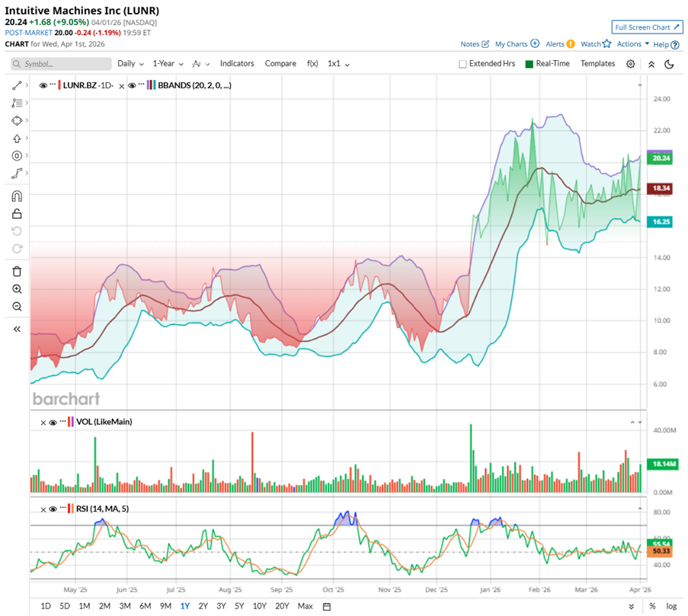Open LUNR.BZ series options ellipsis
688x616 pixels.
[53, 83]
